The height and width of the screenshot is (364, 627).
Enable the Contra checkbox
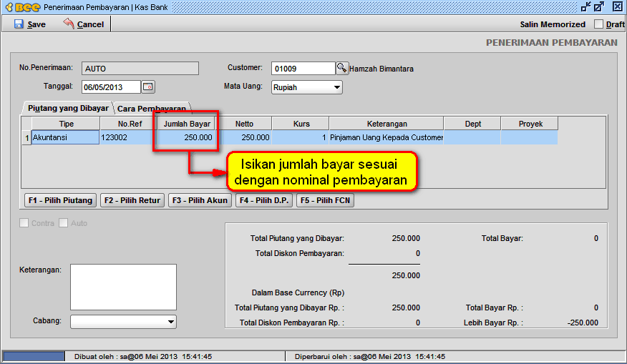(25, 223)
